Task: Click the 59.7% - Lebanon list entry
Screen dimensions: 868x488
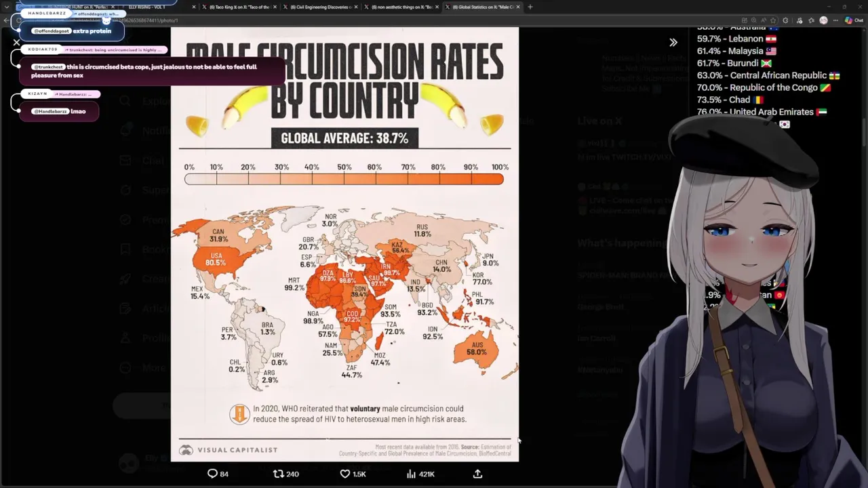Action: pyautogui.click(x=736, y=39)
